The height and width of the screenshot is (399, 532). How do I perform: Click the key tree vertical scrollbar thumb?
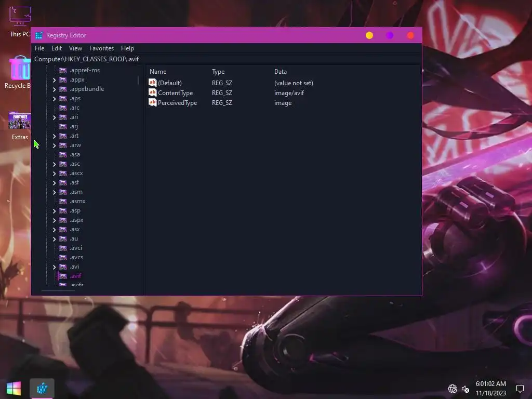coord(138,81)
